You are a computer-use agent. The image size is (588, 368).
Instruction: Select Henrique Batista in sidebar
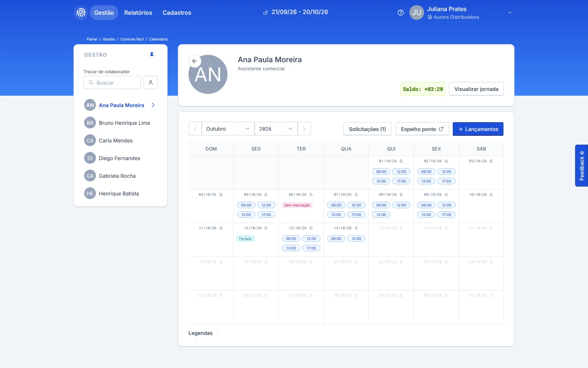coord(121,194)
